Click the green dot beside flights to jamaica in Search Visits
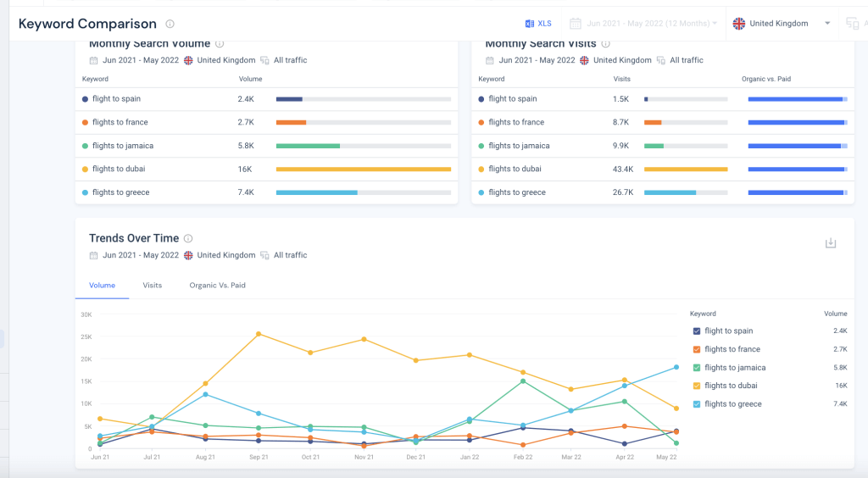 tap(481, 146)
